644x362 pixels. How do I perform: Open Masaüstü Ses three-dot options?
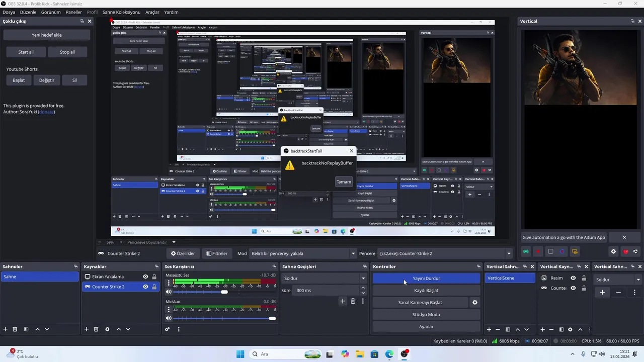169,284
